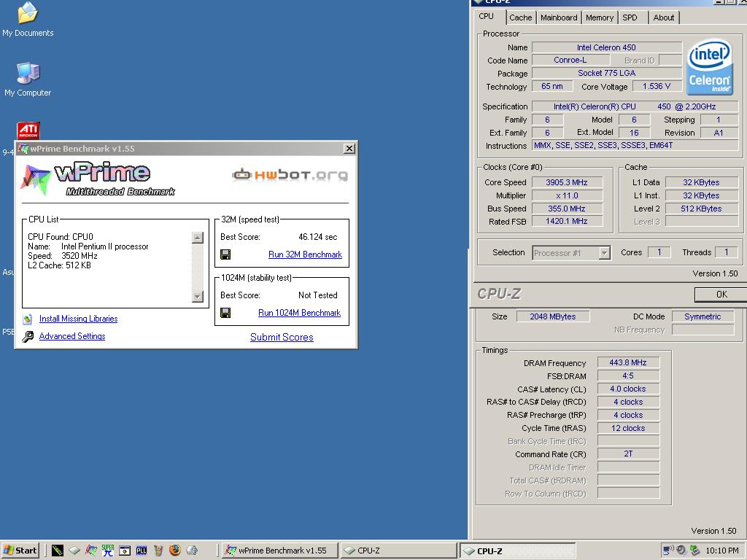Close the wPrime Benchmark window
This screenshot has width=747, height=560.
point(349,149)
